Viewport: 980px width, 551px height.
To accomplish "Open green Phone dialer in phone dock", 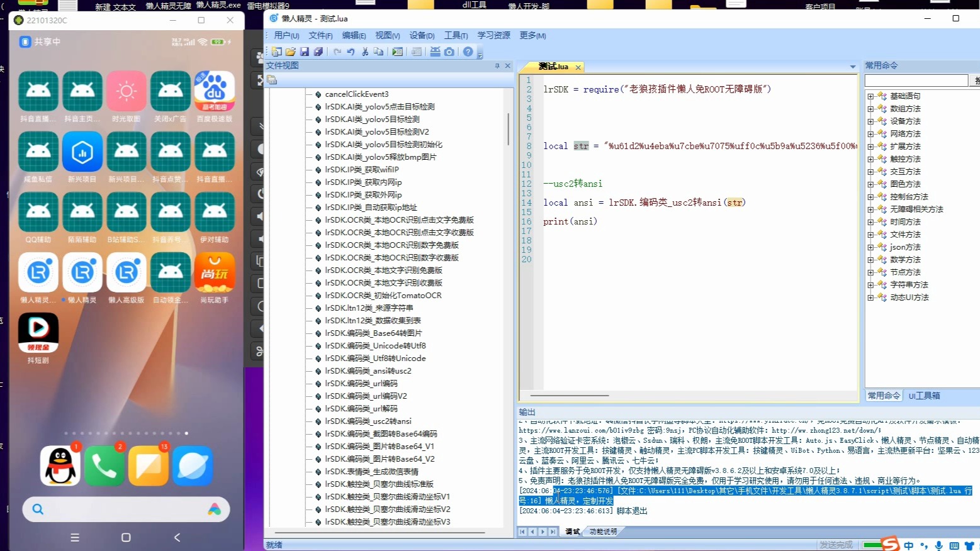I will [104, 465].
